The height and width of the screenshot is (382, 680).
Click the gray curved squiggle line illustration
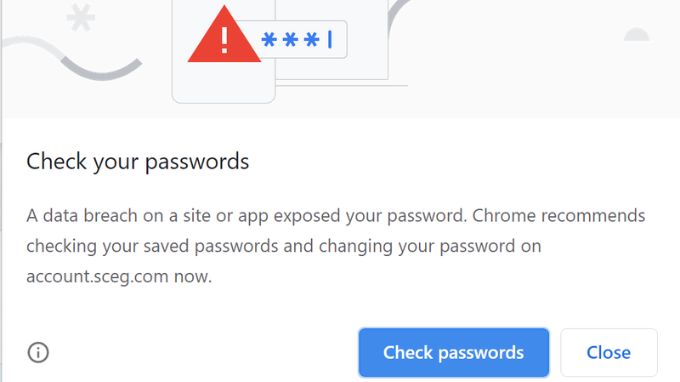(72, 58)
